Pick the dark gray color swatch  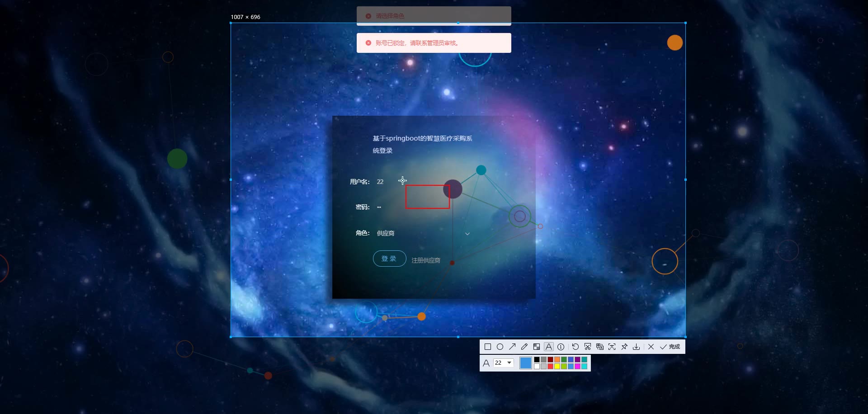pos(543,360)
